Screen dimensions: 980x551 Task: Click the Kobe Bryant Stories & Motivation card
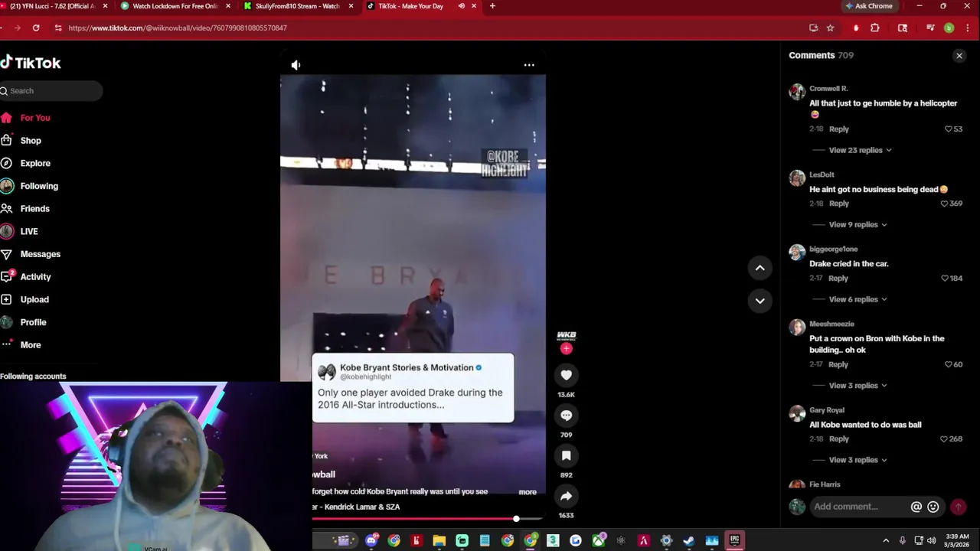pos(413,387)
